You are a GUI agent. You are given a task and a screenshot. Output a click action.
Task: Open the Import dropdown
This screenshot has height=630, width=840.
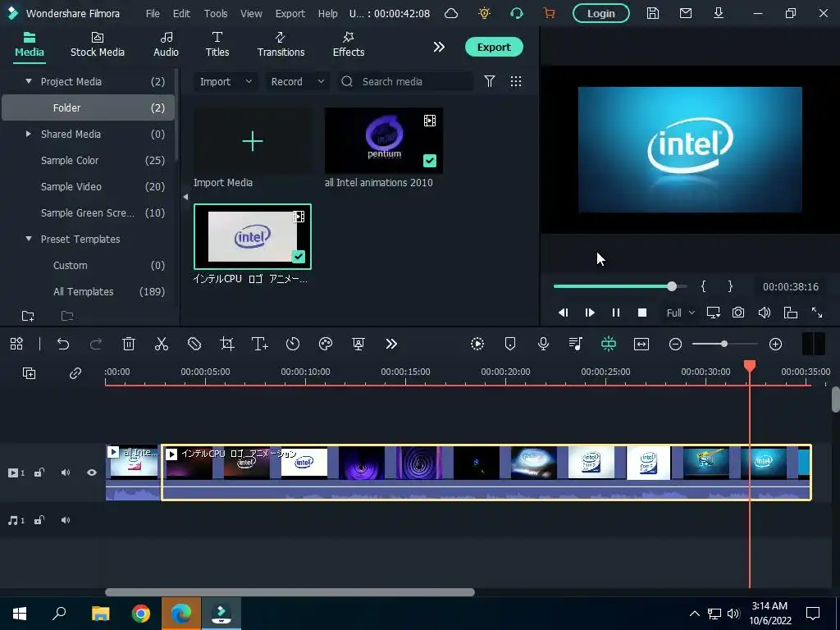point(226,81)
